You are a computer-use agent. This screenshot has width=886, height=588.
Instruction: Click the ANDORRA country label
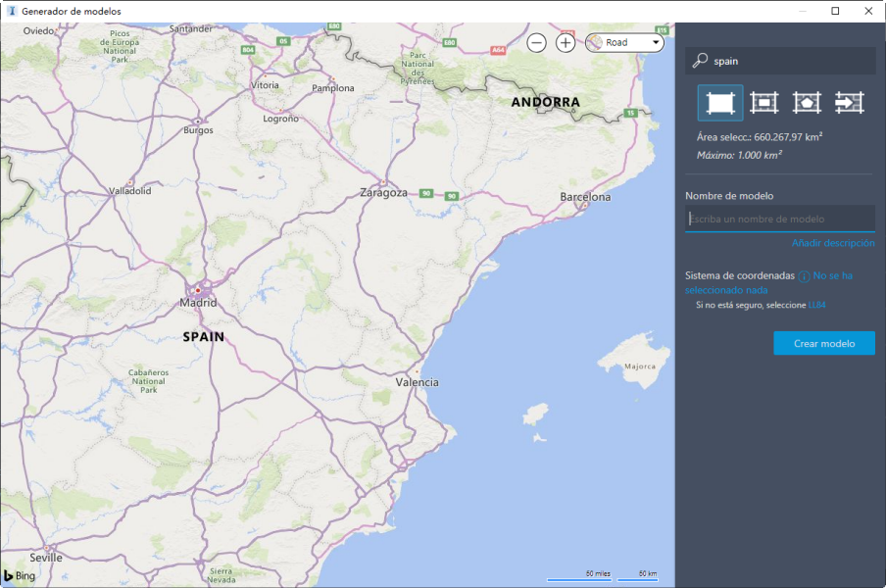coord(545,102)
